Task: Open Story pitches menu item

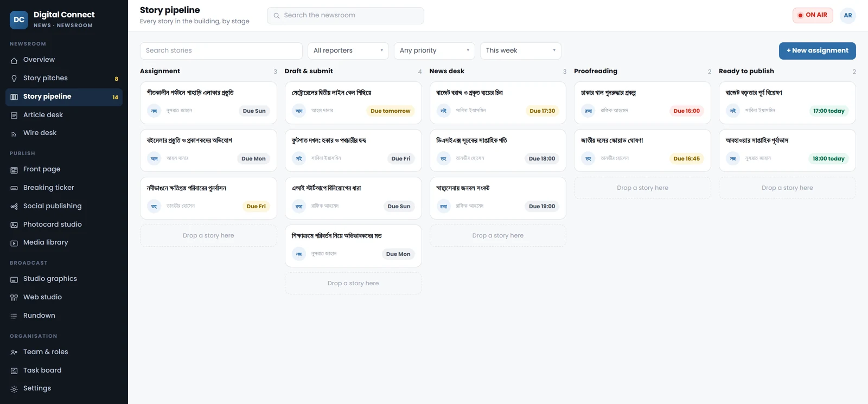Action: (x=64, y=78)
